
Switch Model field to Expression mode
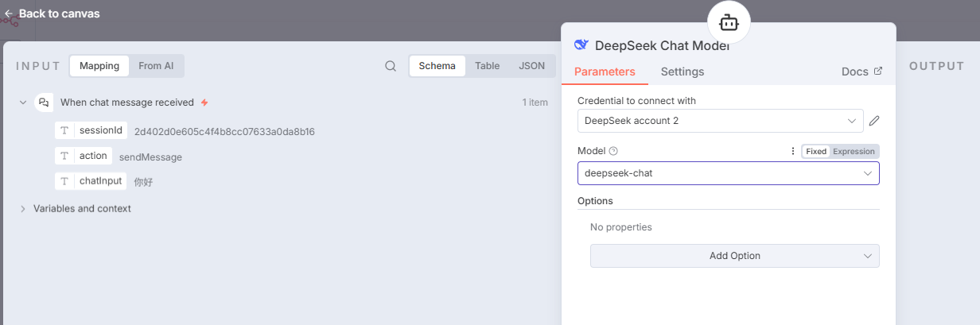coord(854,151)
